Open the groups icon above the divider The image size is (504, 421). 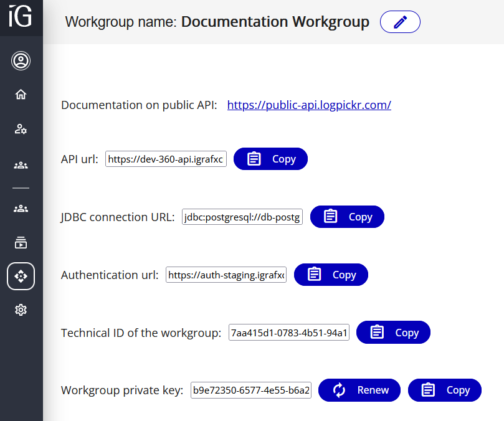click(21, 165)
